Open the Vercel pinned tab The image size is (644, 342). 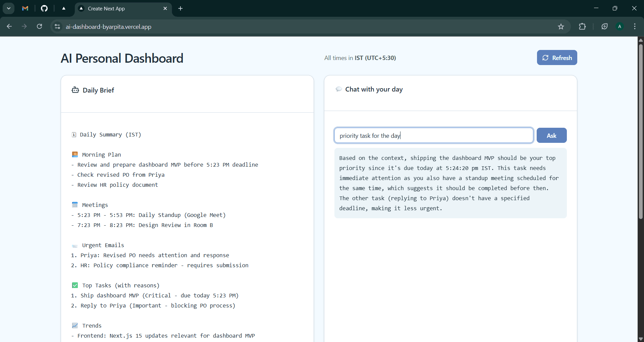64,8
